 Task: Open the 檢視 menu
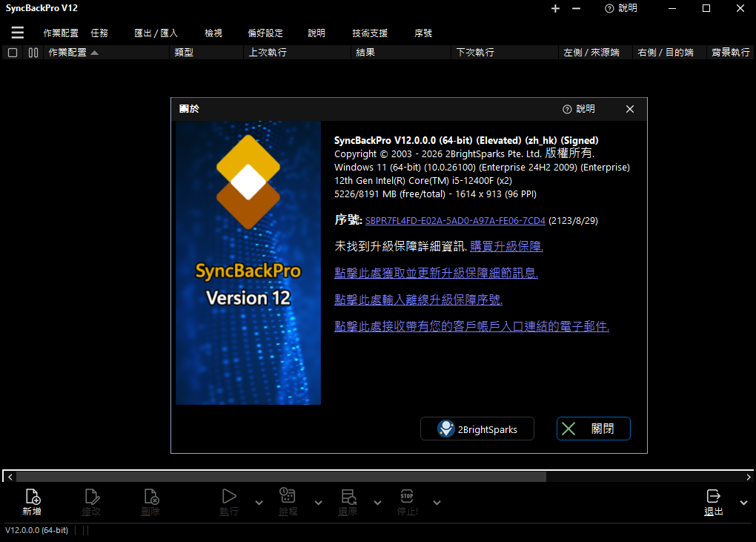(213, 33)
